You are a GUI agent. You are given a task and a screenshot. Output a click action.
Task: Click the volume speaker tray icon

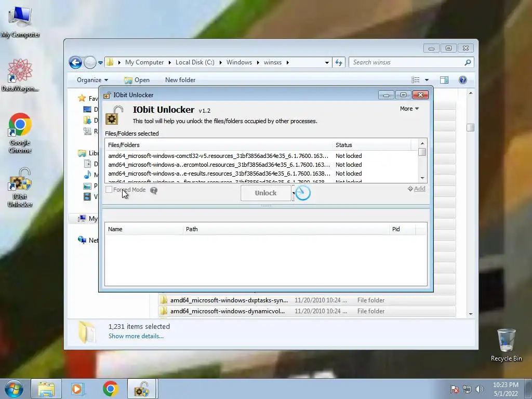(x=479, y=389)
